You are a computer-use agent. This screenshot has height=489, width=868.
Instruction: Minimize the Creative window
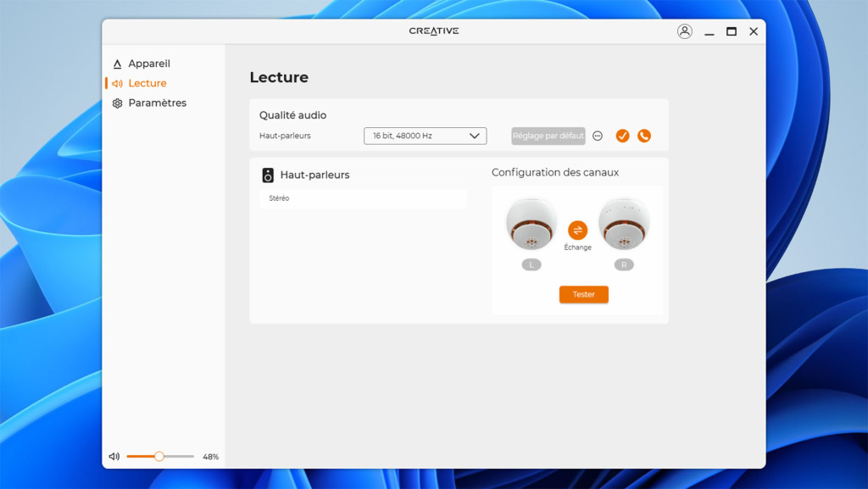tap(709, 32)
